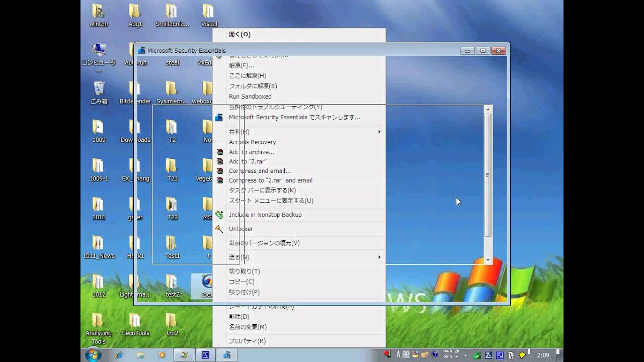Open the wintan user folder icon
644x362 pixels.
[x=99, y=15]
